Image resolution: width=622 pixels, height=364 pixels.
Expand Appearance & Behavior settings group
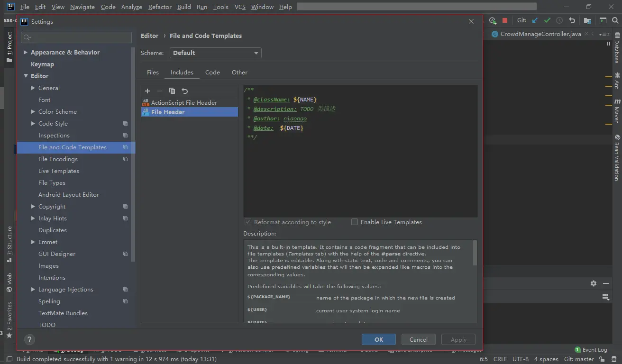[x=26, y=53]
